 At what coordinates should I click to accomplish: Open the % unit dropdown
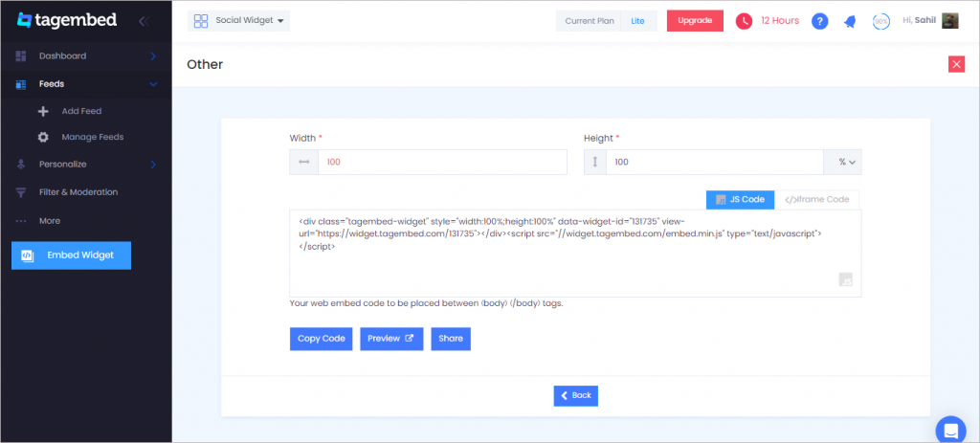tap(842, 162)
